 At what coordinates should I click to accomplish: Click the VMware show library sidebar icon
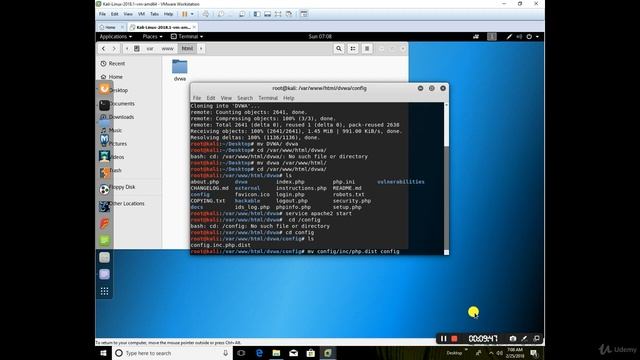click(x=257, y=14)
